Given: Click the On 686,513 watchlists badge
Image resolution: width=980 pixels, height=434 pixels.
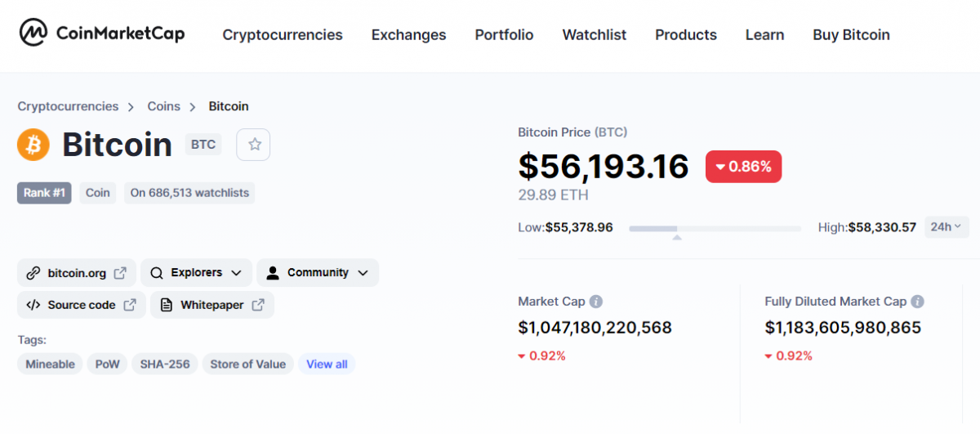Looking at the screenshot, I should 189,193.
